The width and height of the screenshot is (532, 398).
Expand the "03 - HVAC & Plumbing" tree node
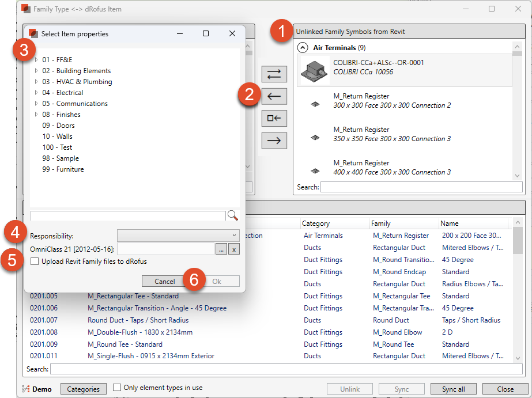pyautogui.click(x=36, y=81)
